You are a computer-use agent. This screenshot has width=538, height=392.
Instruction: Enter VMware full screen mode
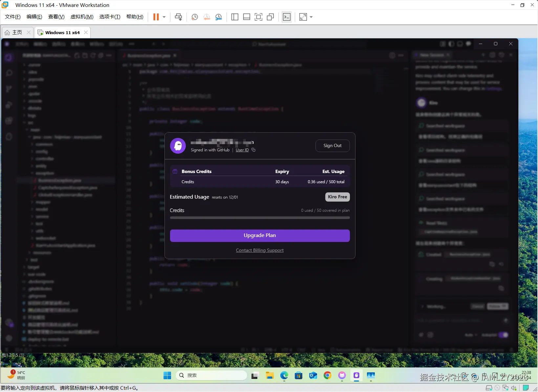pos(258,17)
